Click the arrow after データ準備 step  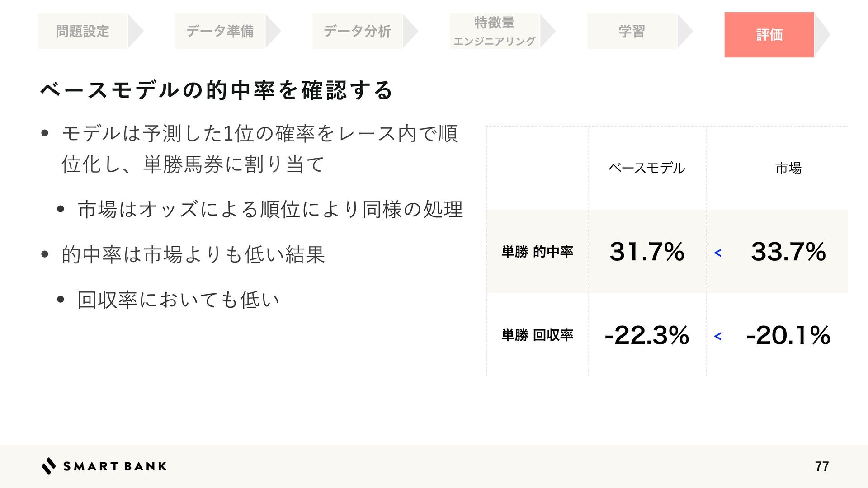coord(273,31)
